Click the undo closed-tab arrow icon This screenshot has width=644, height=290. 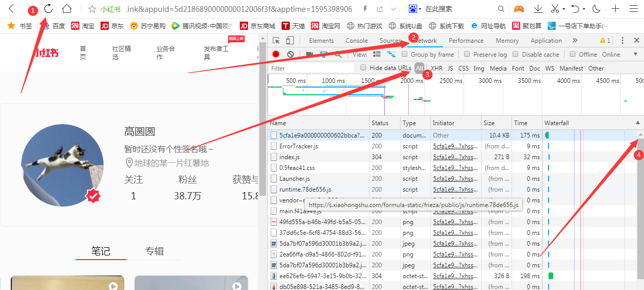coord(575,9)
